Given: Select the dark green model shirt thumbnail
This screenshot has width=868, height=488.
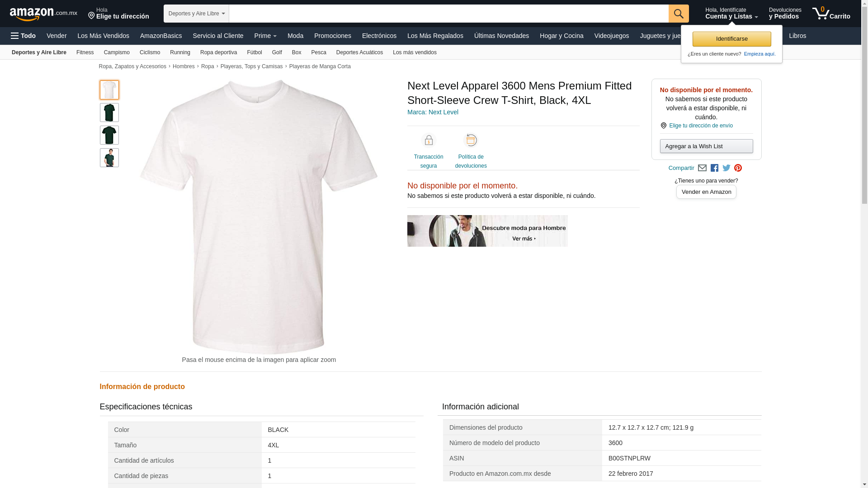Looking at the screenshot, I should 109,158.
